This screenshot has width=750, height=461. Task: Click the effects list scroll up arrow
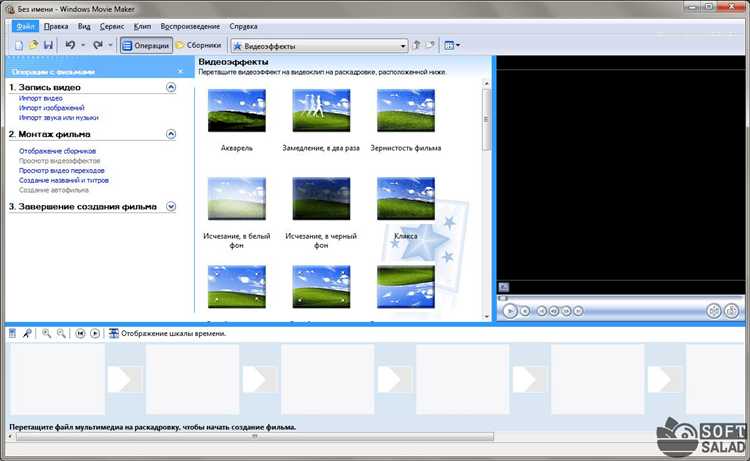tap(486, 84)
